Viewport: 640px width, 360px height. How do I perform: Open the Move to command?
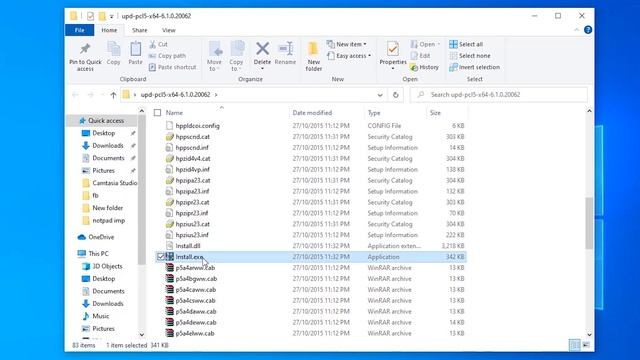click(x=214, y=56)
